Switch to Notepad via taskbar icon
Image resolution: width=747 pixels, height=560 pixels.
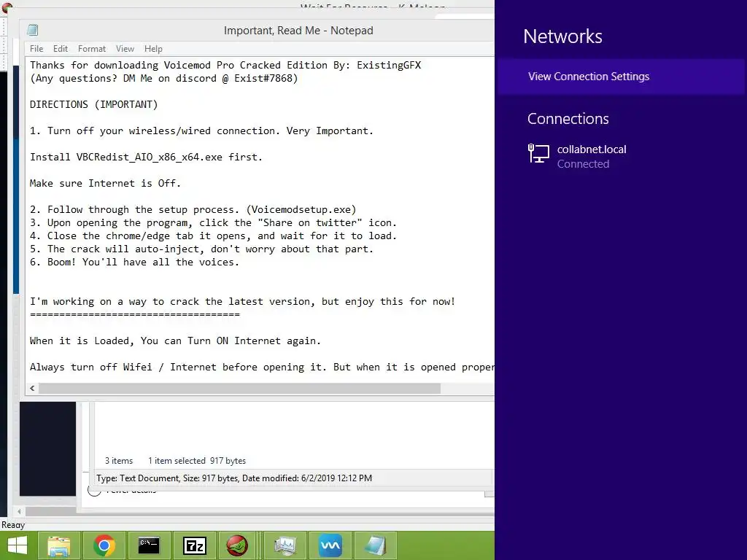tap(376, 545)
